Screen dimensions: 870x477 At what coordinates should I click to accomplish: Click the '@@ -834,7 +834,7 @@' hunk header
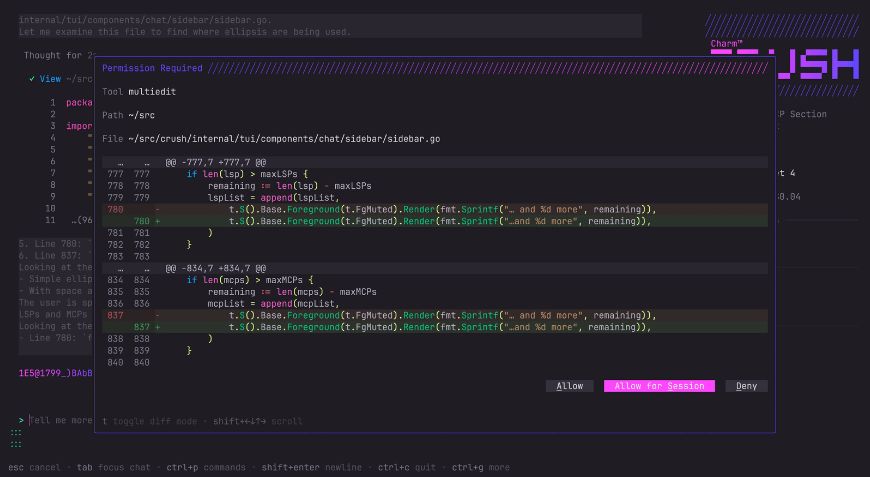pyautogui.click(x=216, y=268)
